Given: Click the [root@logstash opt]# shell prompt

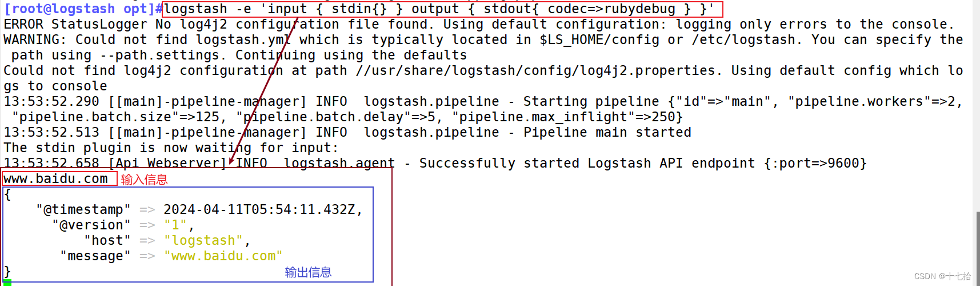Looking at the screenshot, I should (x=83, y=9).
